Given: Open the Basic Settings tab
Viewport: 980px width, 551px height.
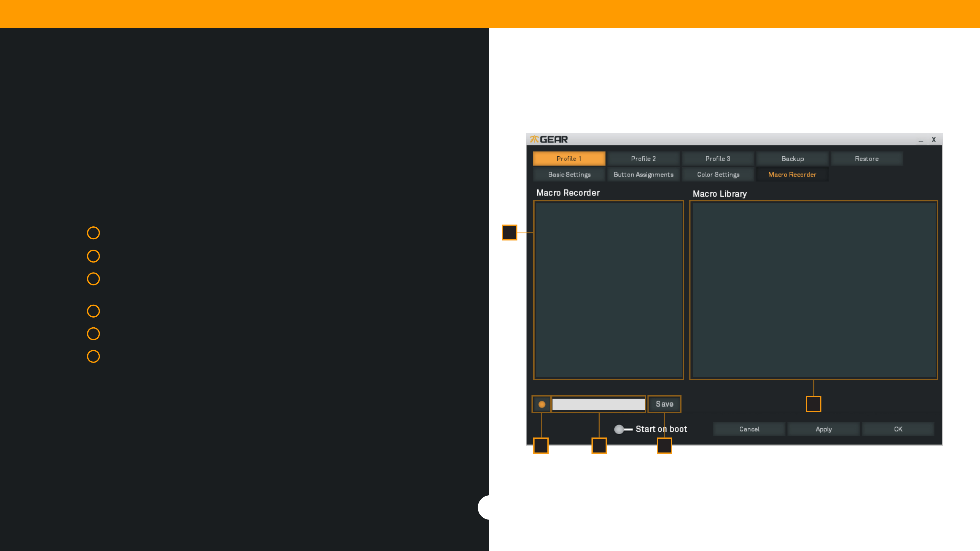Looking at the screenshot, I should point(569,175).
